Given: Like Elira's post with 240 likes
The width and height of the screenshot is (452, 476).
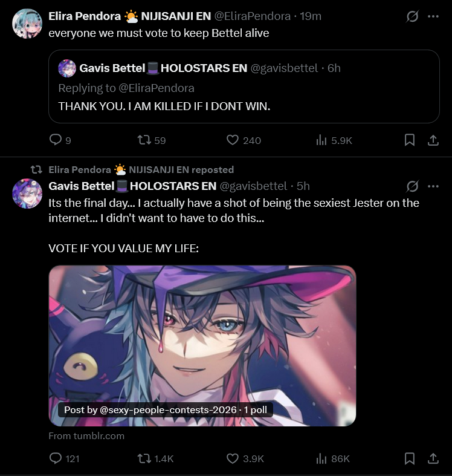Looking at the screenshot, I should (x=244, y=140).
